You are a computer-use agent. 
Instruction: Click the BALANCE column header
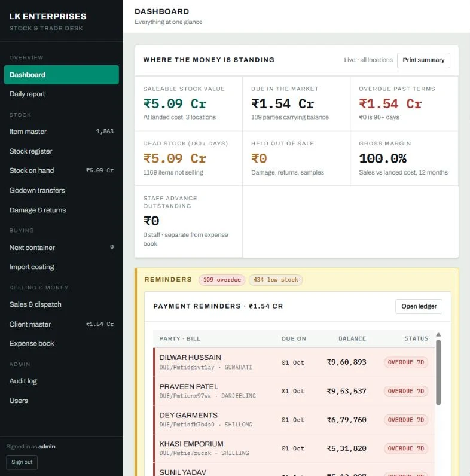(352, 339)
